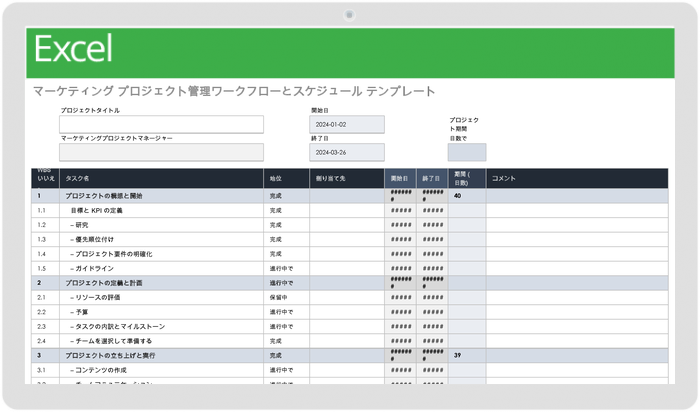The width and height of the screenshot is (700, 412).
Task: Click the コメント column header
Action: pos(577,178)
